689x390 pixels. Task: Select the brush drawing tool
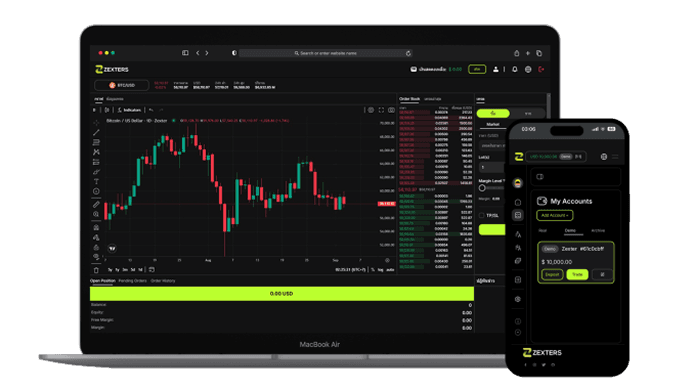click(x=96, y=172)
